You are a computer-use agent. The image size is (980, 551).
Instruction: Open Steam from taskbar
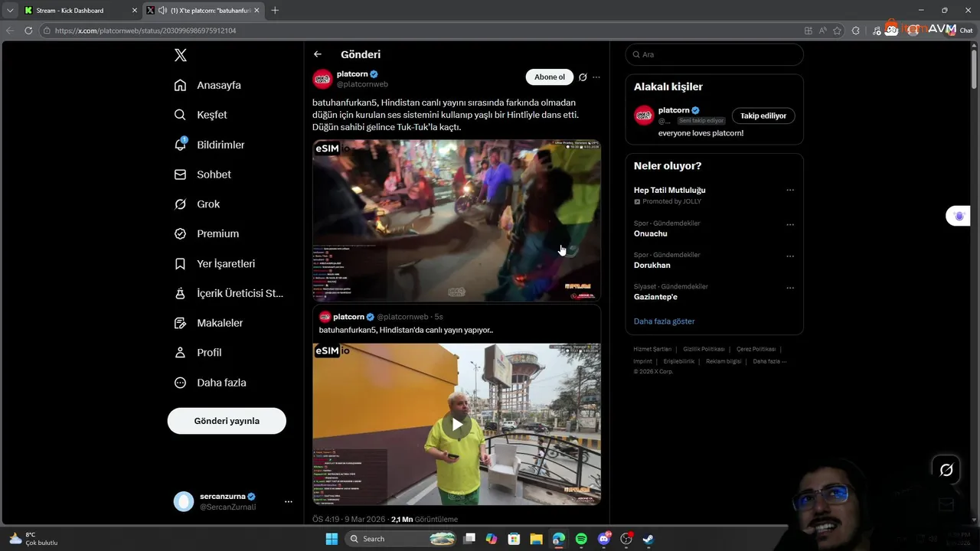(648, 539)
